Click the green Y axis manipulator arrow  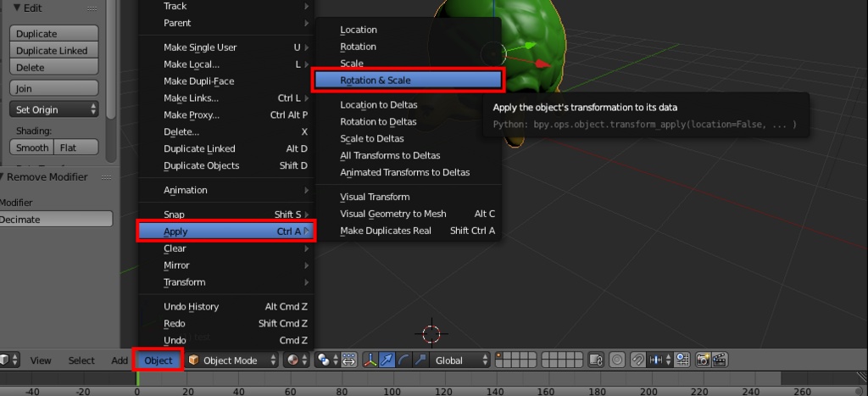(529, 46)
